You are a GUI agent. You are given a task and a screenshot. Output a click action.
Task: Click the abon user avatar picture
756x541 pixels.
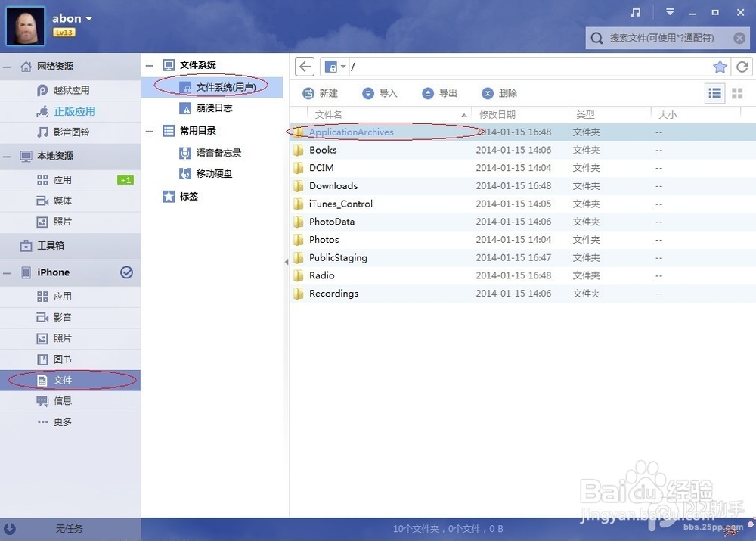coord(25,26)
